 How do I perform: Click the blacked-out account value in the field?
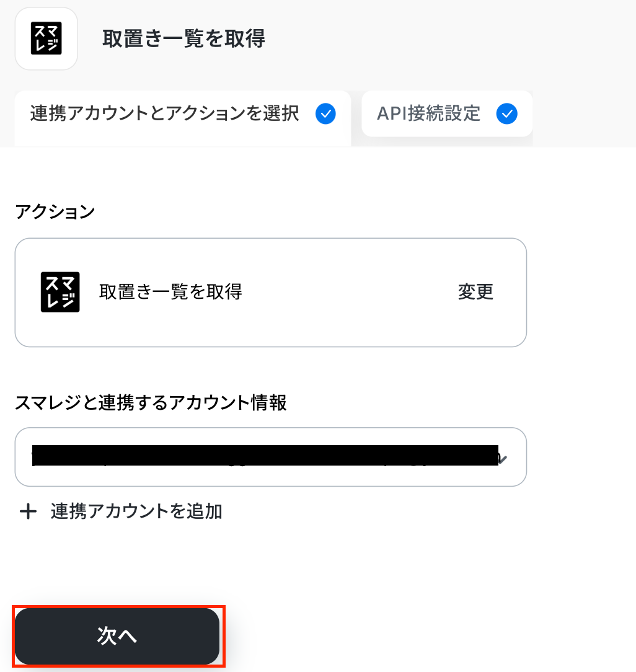point(265,456)
